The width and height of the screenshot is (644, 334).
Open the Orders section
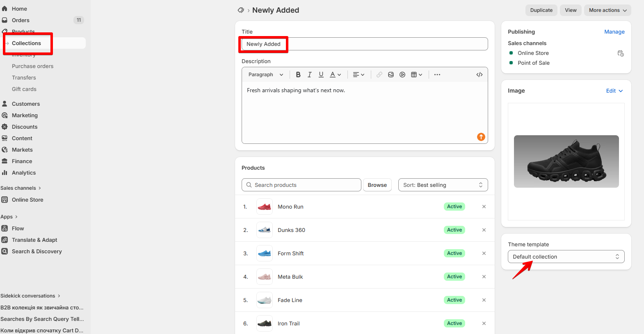[x=21, y=20]
